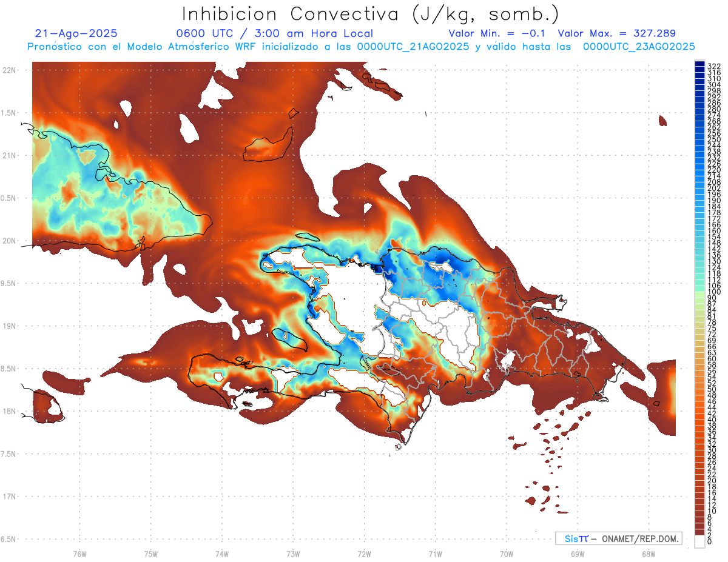Image resolution: width=728 pixels, height=562 pixels.
Task: Click the "21N" latitude label
Action: 8,156
